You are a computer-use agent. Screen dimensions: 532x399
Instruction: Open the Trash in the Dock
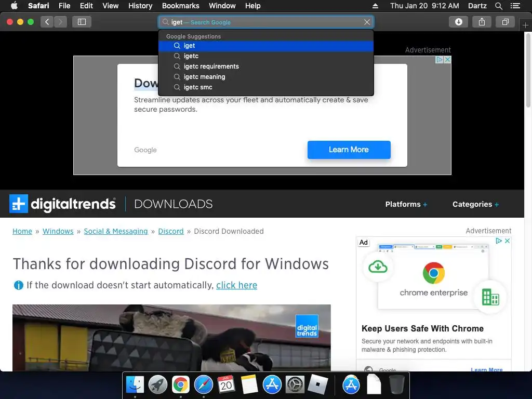(x=396, y=385)
